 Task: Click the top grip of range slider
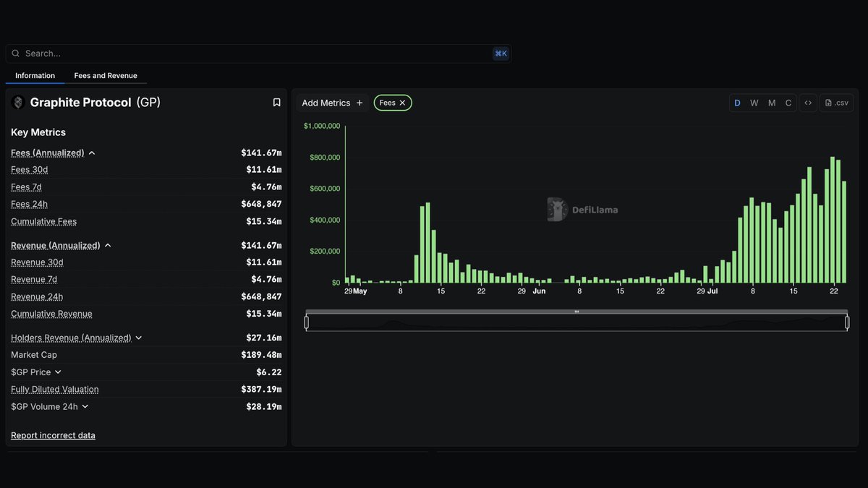point(576,312)
